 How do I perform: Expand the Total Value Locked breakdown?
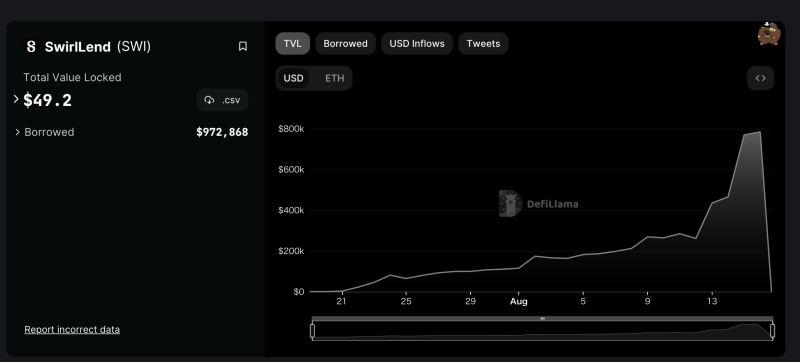[x=16, y=99]
